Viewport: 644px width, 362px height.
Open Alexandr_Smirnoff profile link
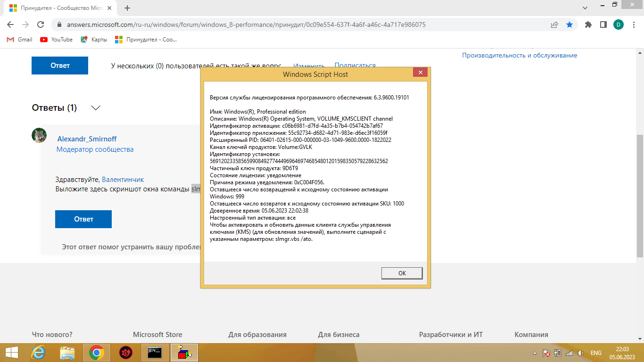[87, 139]
